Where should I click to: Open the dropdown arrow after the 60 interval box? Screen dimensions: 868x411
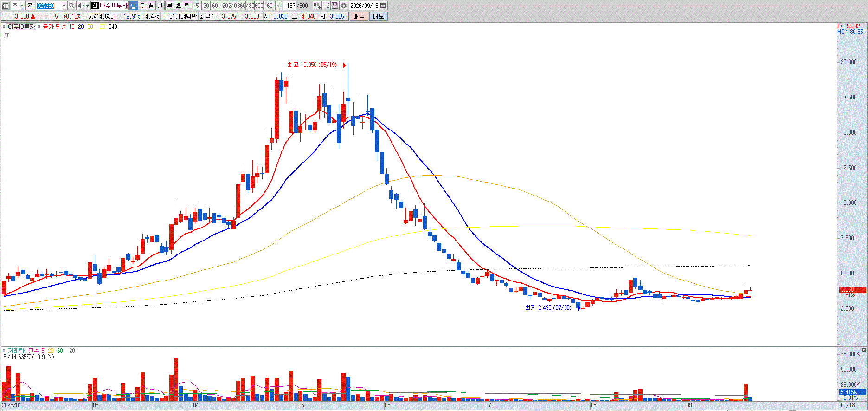278,6
